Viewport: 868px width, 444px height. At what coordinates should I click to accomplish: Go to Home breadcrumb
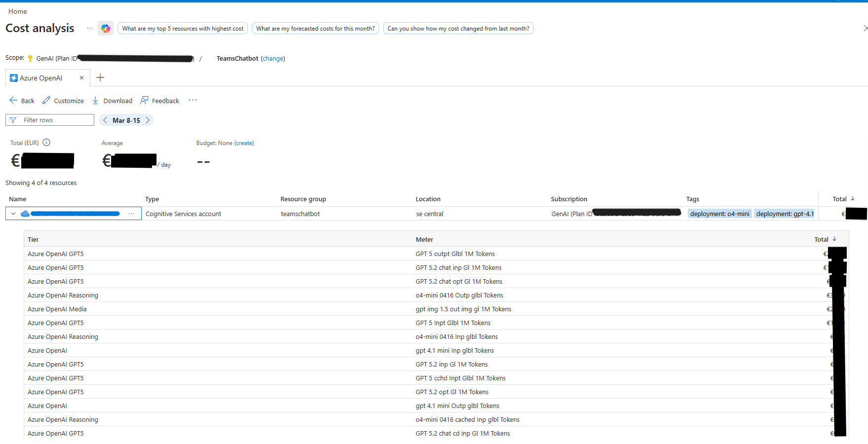[x=18, y=11]
